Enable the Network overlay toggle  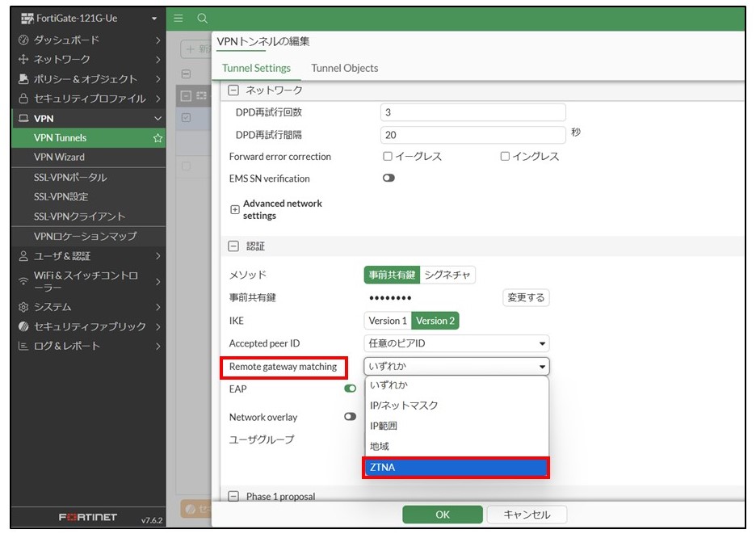pos(350,417)
